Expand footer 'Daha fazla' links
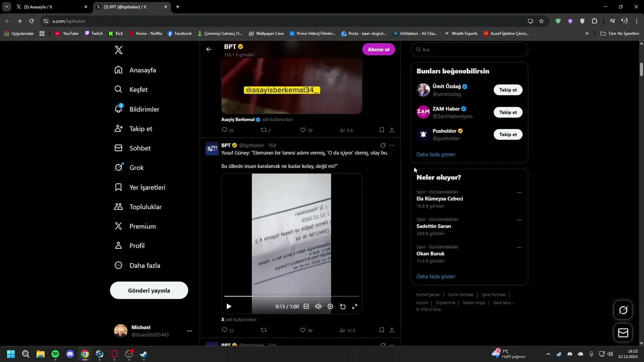Image resolution: width=644 pixels, height=362 pixels. pos(504,303)
